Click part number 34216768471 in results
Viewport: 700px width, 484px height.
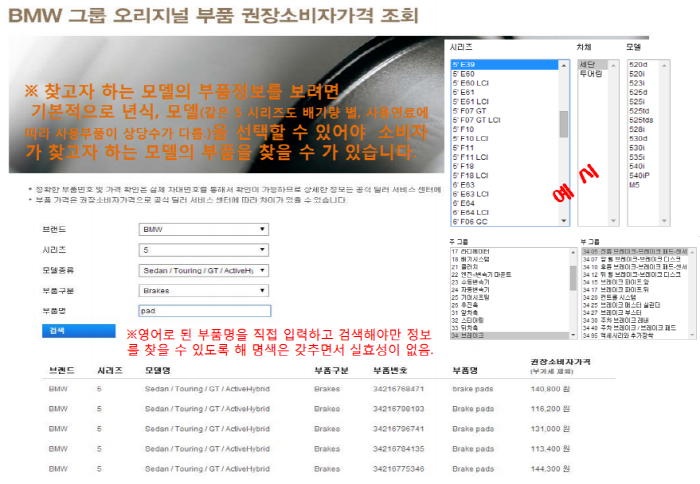click(398, 389)
